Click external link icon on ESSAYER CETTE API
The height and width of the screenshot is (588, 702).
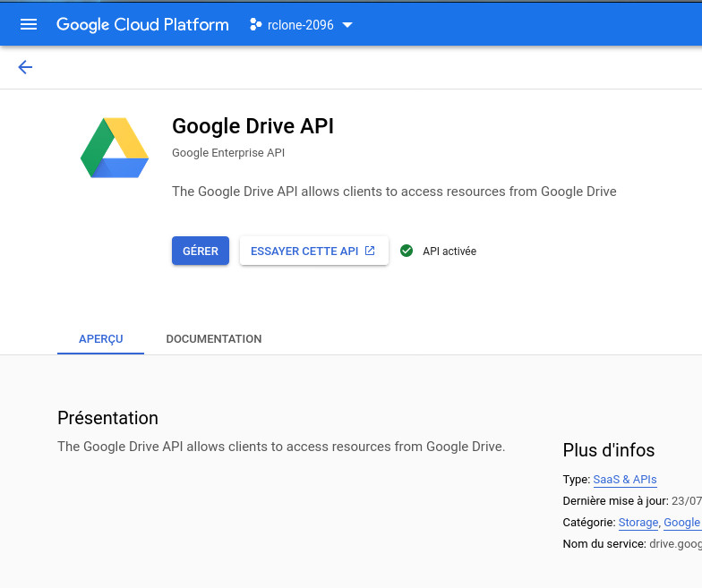370,251
